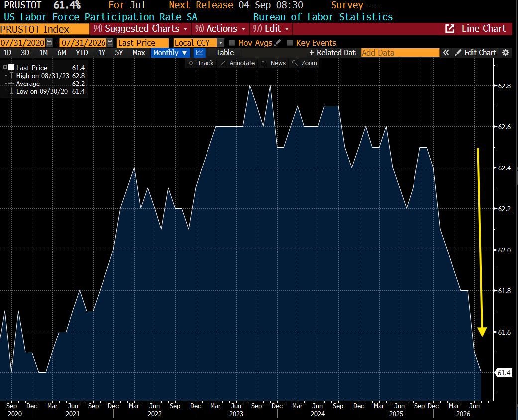Click the 62.8 y-axis label
The image size is (518, 420).
[x=504, y=86]
